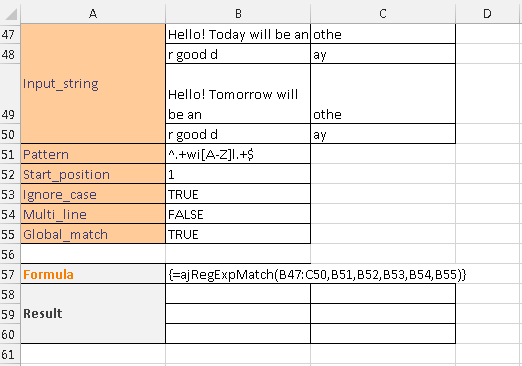The image size is (522, 366).
Task: Select the Ignore_case TRUE cell
Action: click(x=238, y=194)
